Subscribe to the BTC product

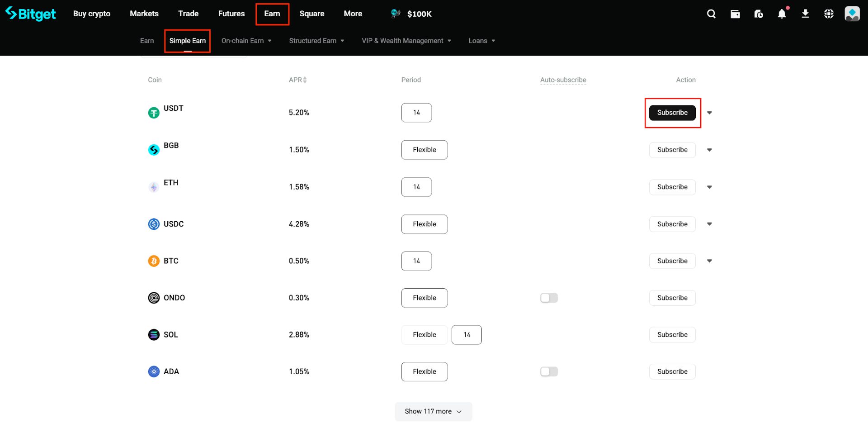click(x=672, y=261)
